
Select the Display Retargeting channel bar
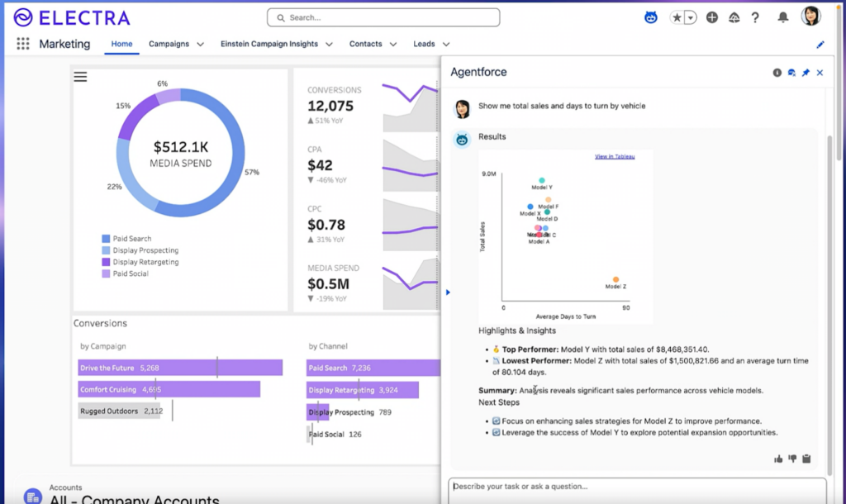tap(363, 390)
